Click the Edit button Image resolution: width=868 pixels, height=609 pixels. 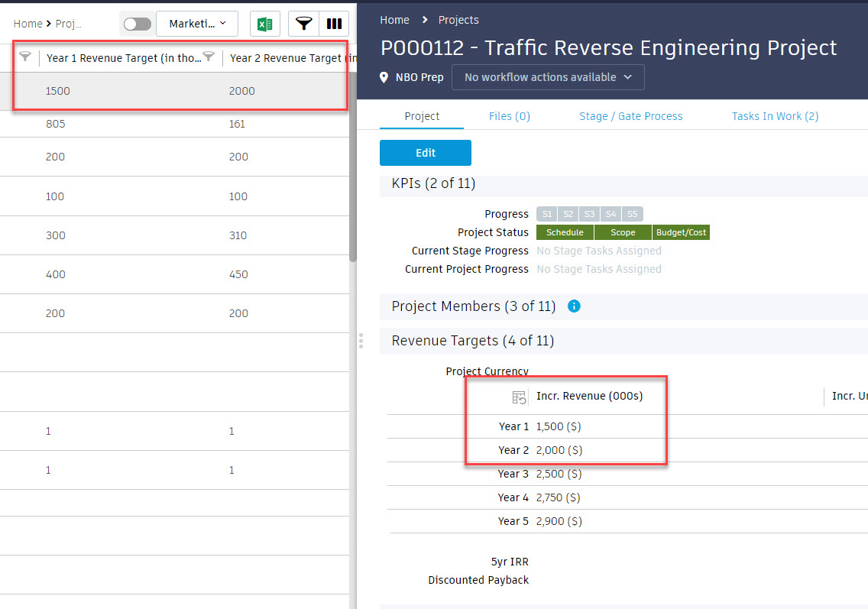pyautogui.click(x=425, y=153)
